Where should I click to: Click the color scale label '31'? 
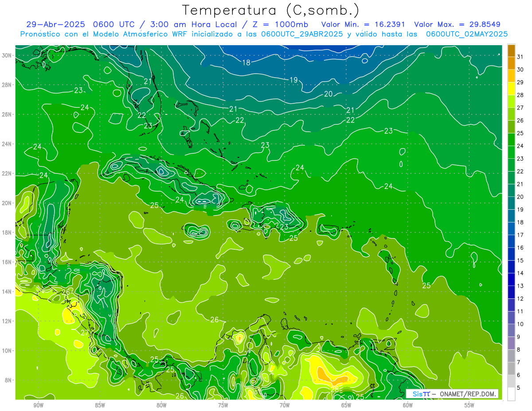click(520, 56)
